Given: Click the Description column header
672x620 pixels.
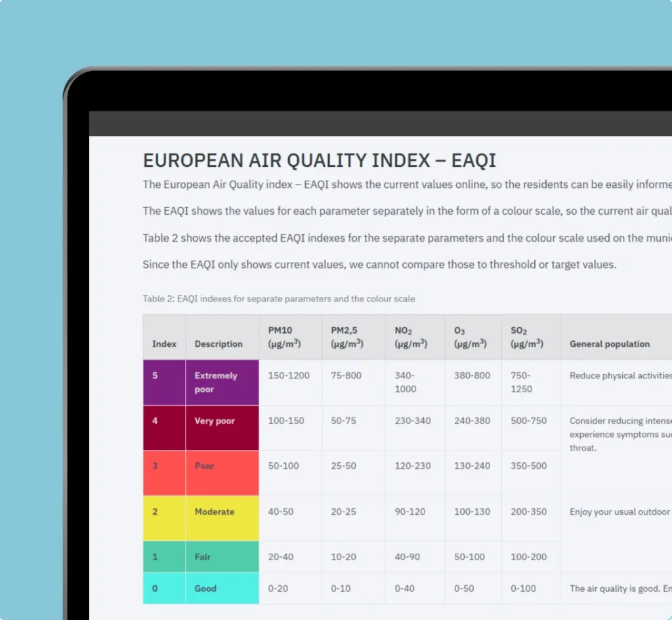Looking at the screenshot, I should tap(219, 343).
